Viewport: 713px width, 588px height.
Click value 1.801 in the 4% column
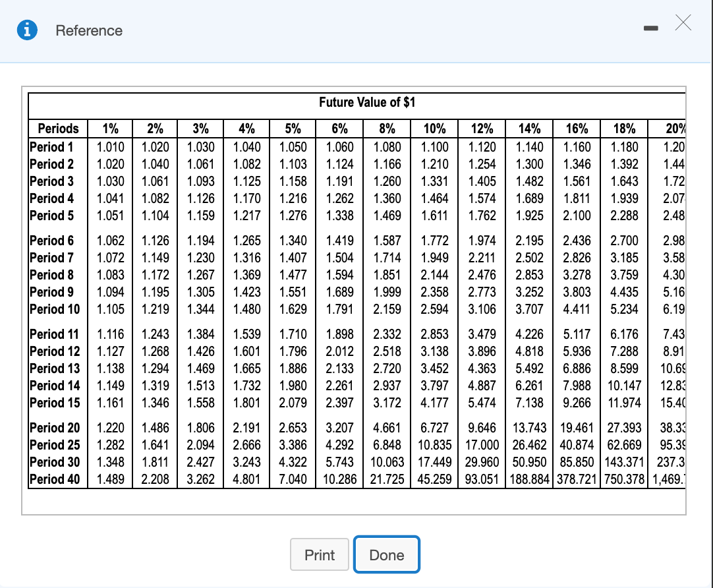247,403
